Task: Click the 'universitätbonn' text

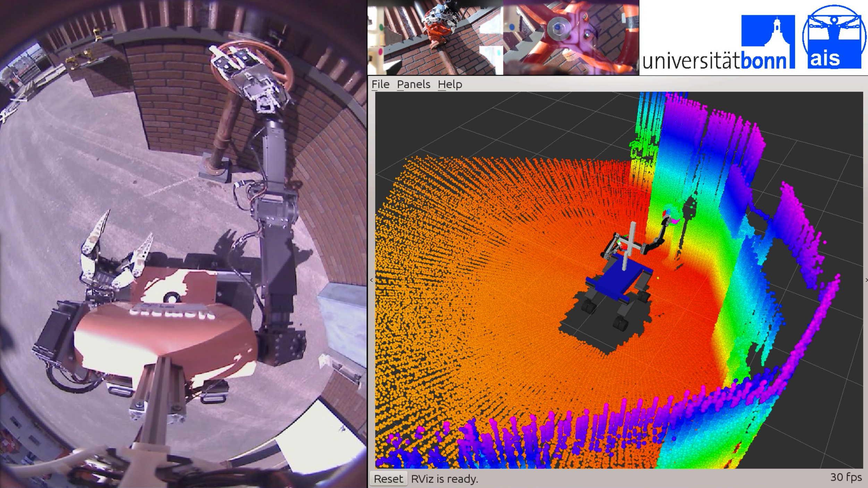Action: coord(714,60)
